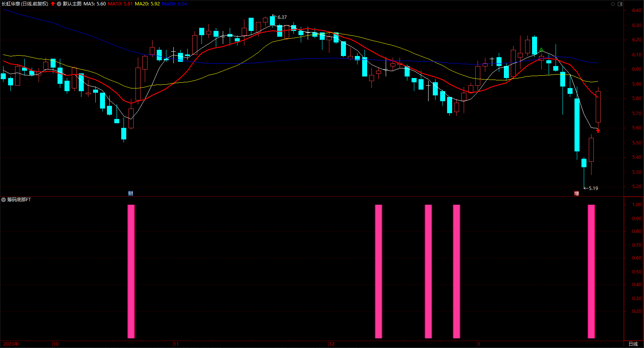Click the last red candlestick on the chart
The width and height of the screenshot is (644, 348).
[x=598, y=107]
